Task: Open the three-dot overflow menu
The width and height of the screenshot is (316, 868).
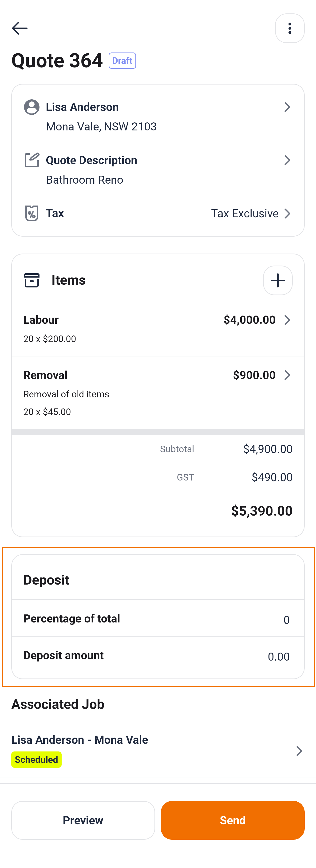Action: click(x=289, y=28)
